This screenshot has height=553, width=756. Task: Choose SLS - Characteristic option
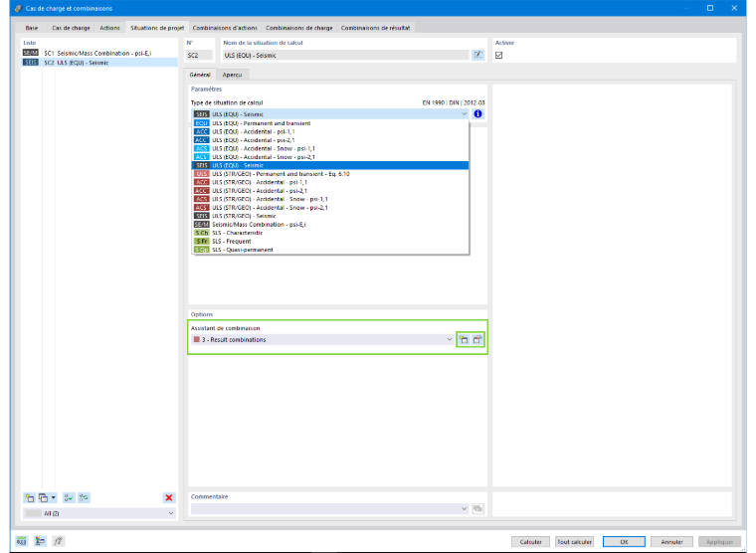330,233
